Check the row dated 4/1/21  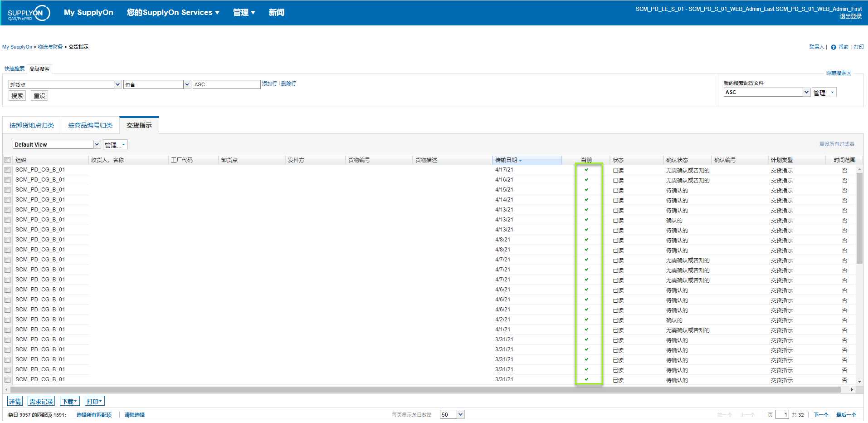[x=8, y=330]
